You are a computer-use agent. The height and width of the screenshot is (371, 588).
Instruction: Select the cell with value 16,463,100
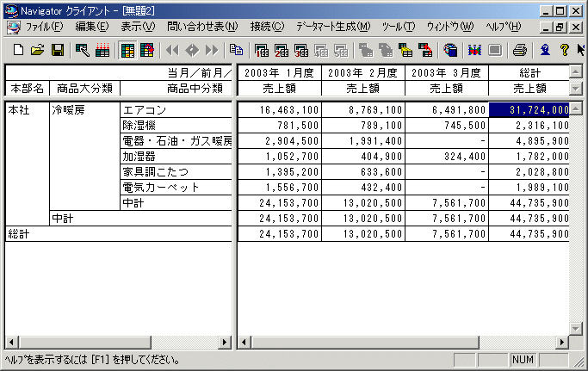280,110
